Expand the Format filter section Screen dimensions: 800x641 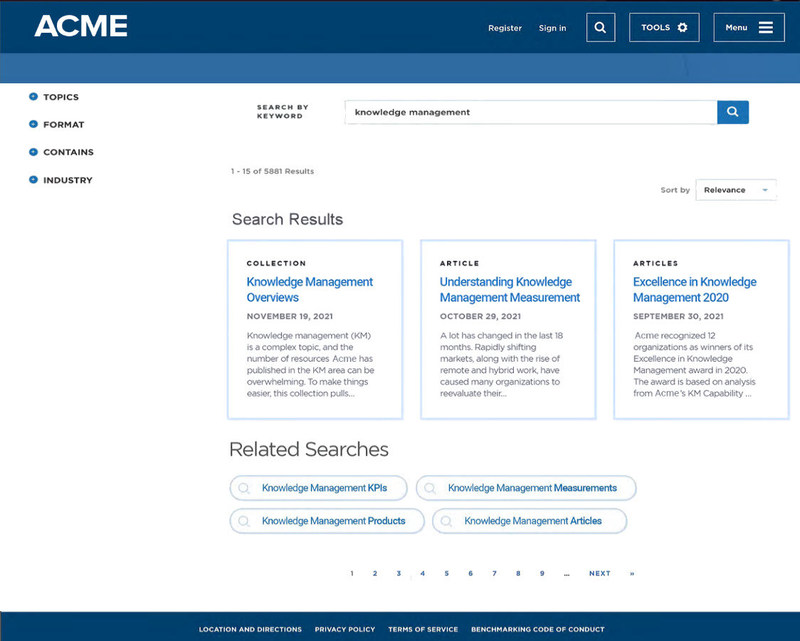[x=33, y=125]
